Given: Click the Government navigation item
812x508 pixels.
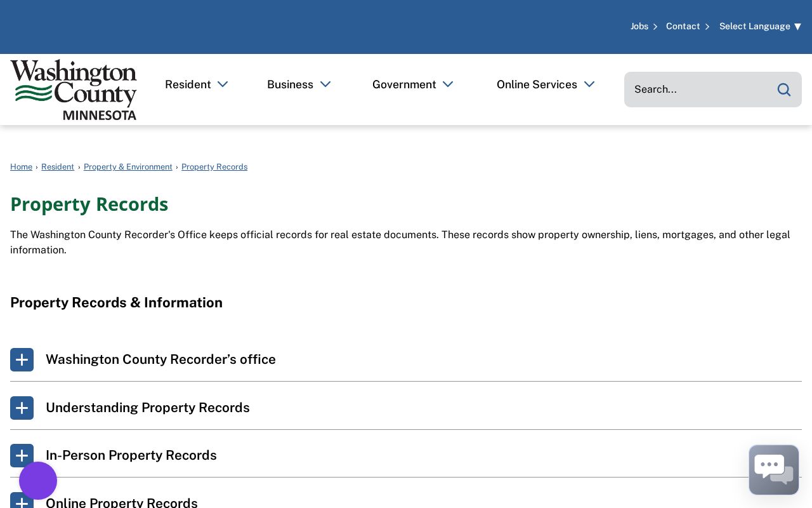Looking at the screenshot, I should 404,84.
